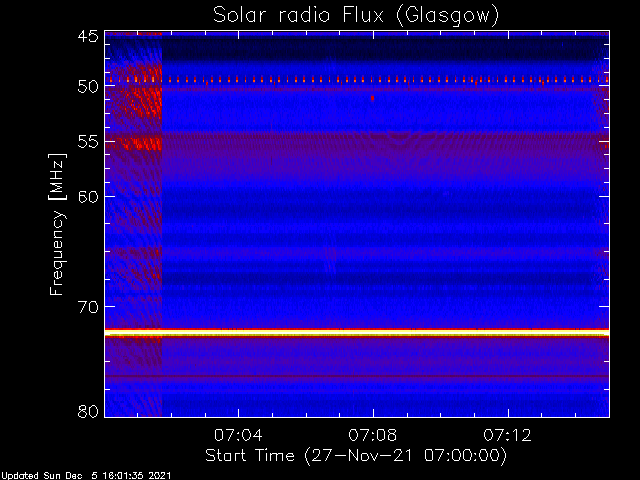Viewport: 640px width, 480px height.
Task: Click the 'Solar radio Flux (Glasgow)' title
Action: pos(356,16)
